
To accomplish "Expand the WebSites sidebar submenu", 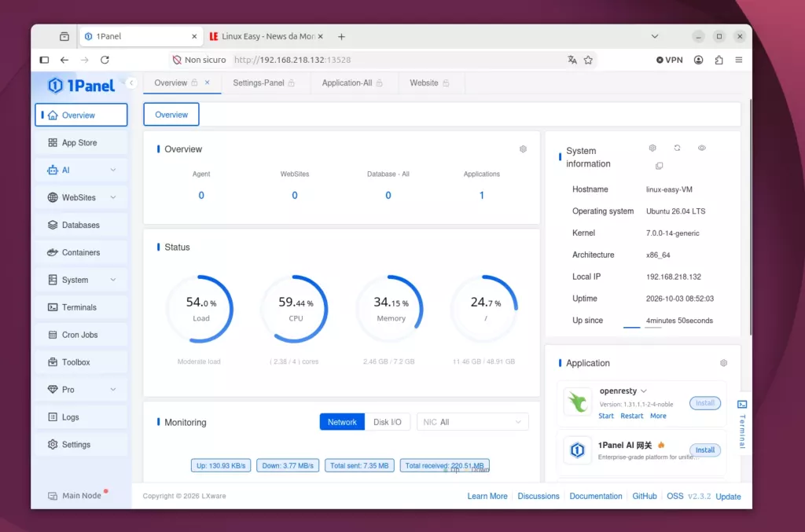I will coord(113,197).
